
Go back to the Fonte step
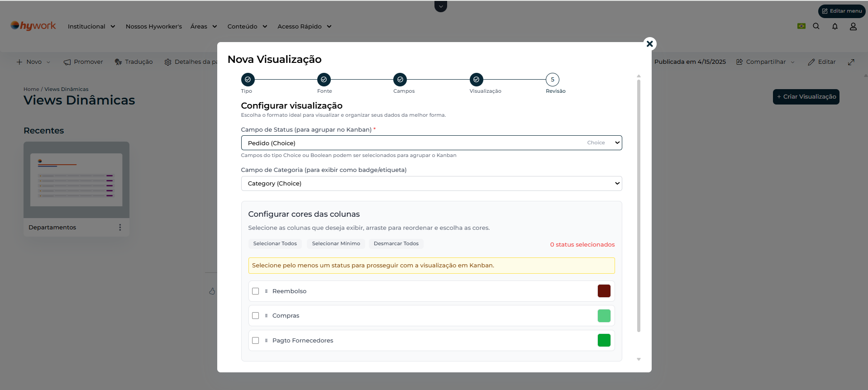(x=324, y=80)
